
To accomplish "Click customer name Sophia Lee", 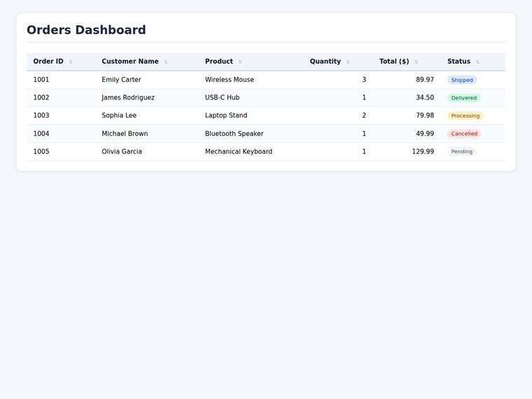I will pyautogui.click(x=119, y=115).
